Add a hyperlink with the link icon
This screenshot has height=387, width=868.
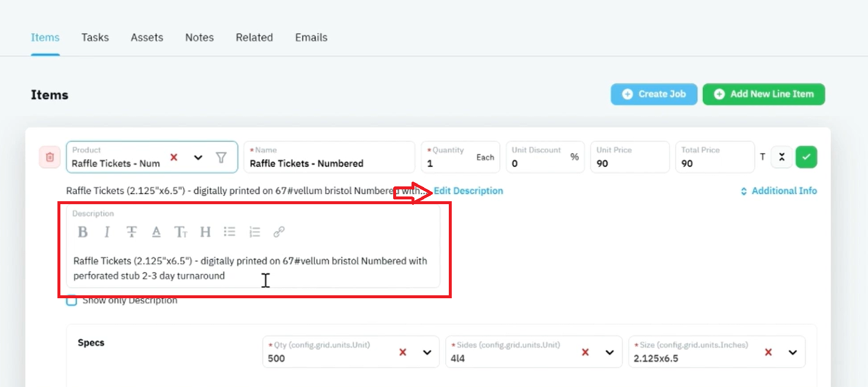279,232
